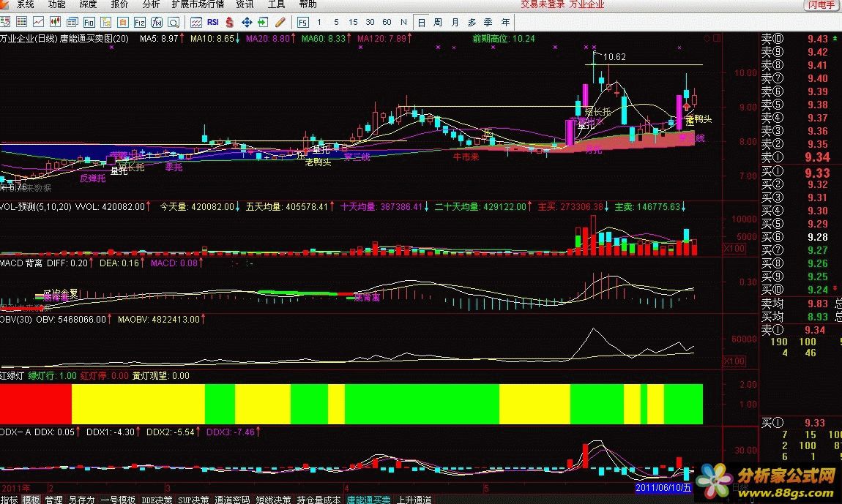Click the 闪电手 button
Viewport: 842px width, 504px height.
[x=821, y=5]
